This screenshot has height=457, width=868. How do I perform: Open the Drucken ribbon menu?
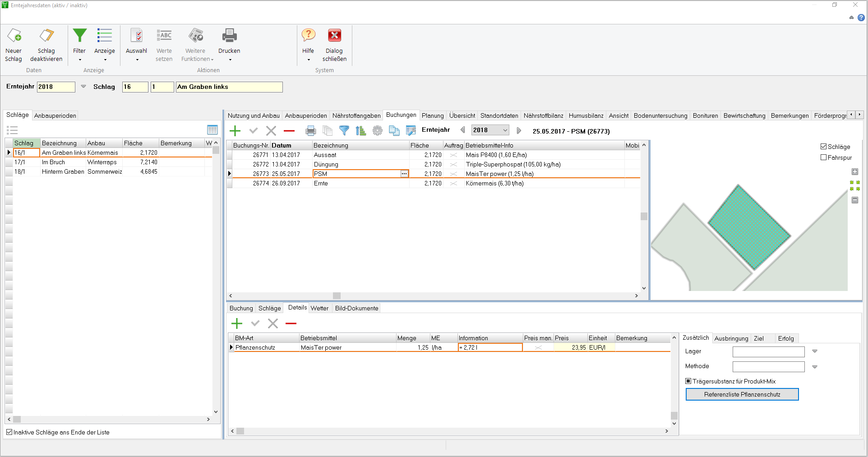pos(229,45)
